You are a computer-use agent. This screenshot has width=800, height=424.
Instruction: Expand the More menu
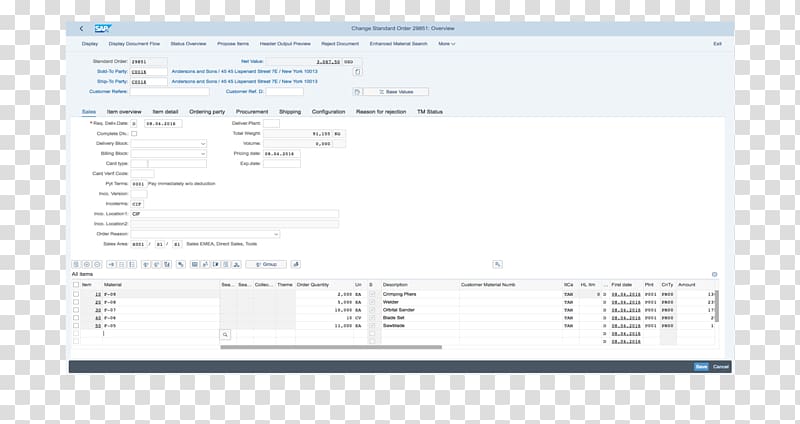click(446, 44)
